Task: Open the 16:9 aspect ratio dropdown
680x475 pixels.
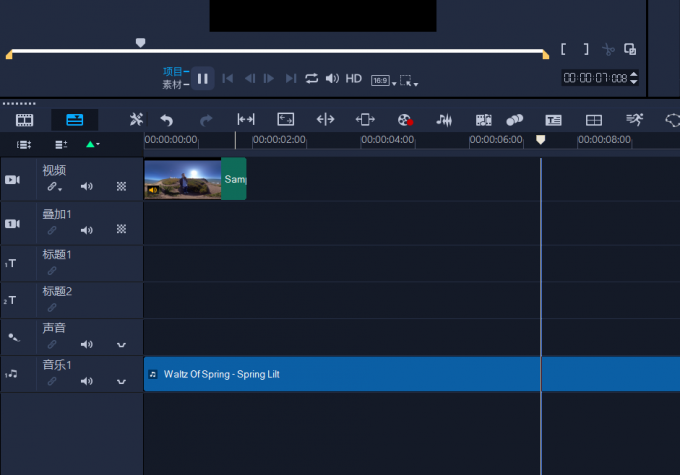Action: [381, 79]
